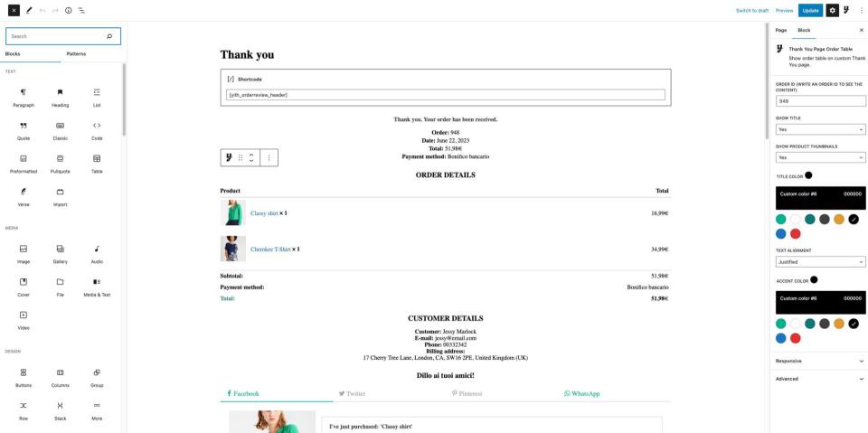
Task: Open the List View icon in toolbar
Action: pos(81,10)
